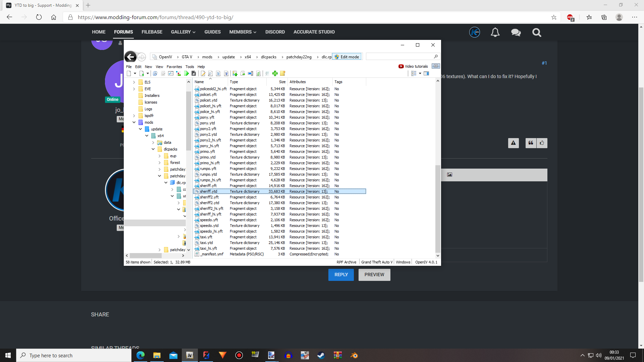Screen dimensions: 644x362
Task: Expand the lspdfr folder node
Action: click(134, 116)
